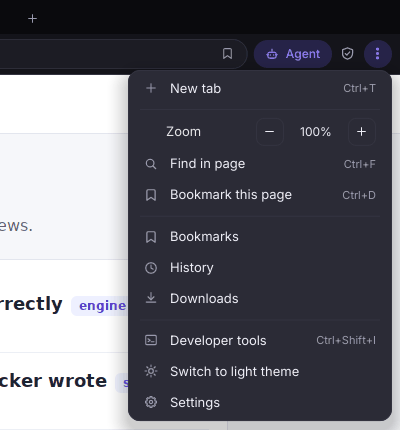Select Bookmark this page

260,195
